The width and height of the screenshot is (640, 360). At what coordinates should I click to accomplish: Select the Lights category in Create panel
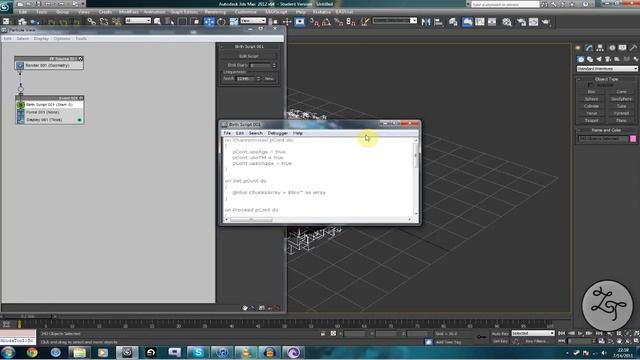599,60
